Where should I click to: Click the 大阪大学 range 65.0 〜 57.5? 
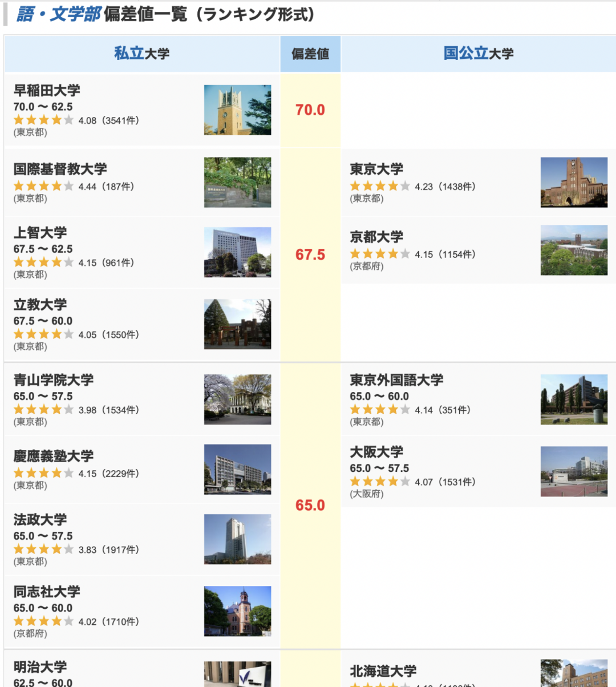click(380, 468)
